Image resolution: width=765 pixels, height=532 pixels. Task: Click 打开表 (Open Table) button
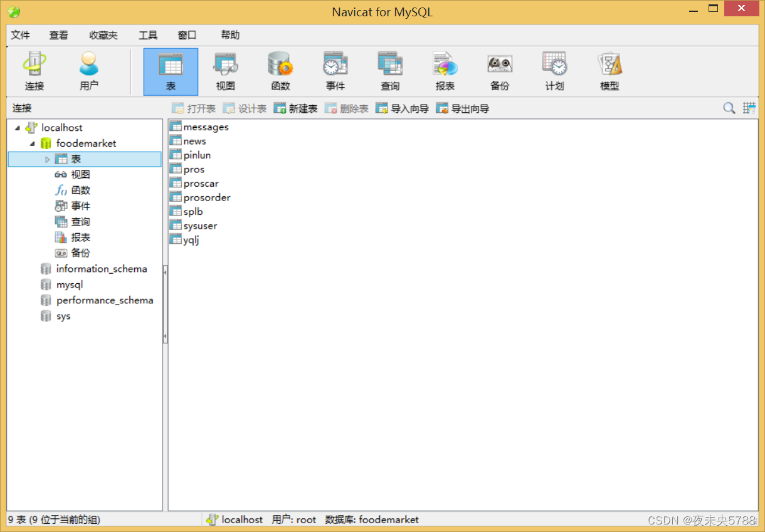pyautogui.click(x=194, y=108)
